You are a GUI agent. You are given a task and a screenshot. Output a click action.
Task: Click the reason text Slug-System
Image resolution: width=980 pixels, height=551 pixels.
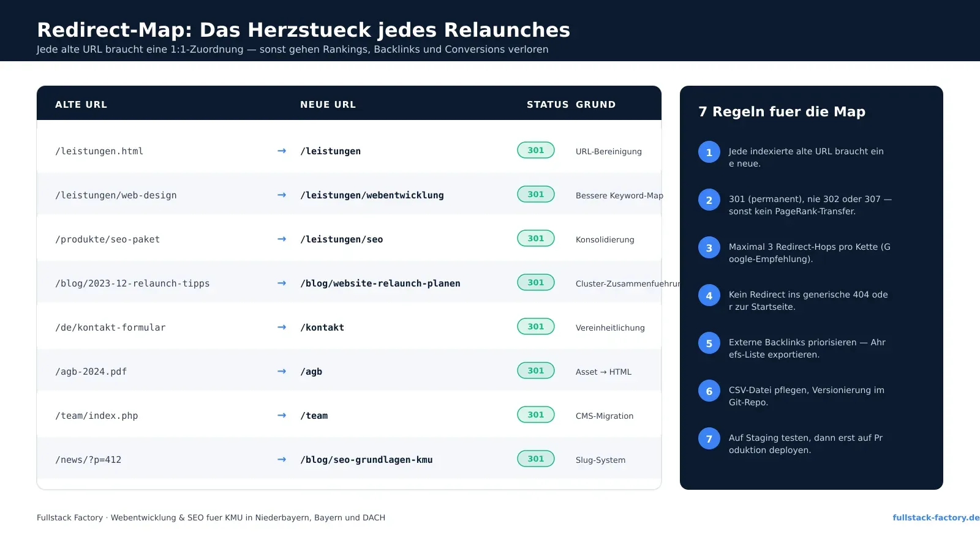[600, 460]
